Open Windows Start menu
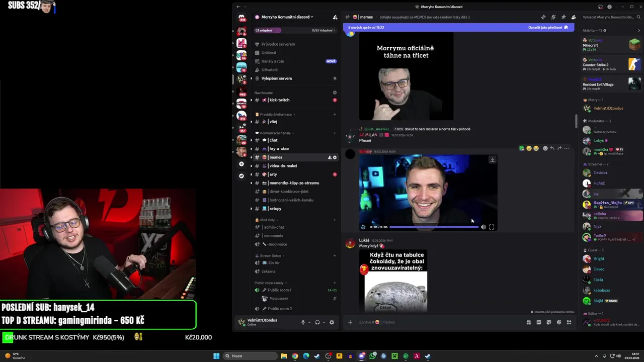644x362 pixels. [216, 356]
